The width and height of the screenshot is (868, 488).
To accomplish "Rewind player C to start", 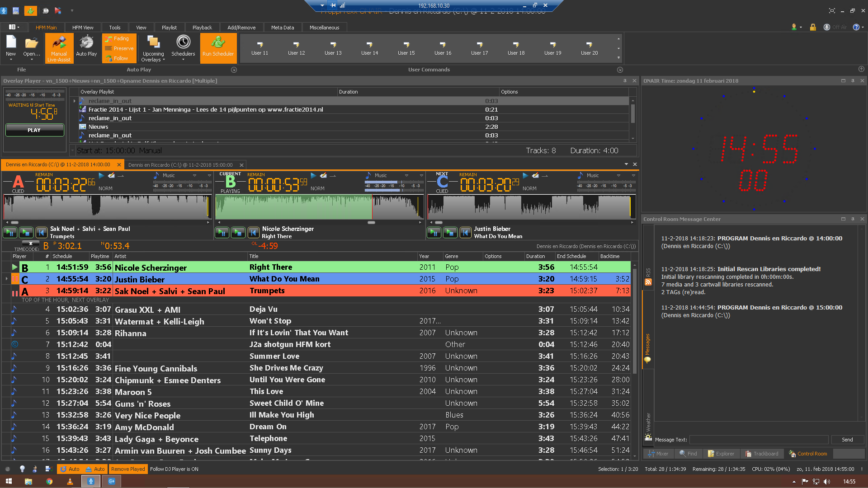I will point(465,233).
